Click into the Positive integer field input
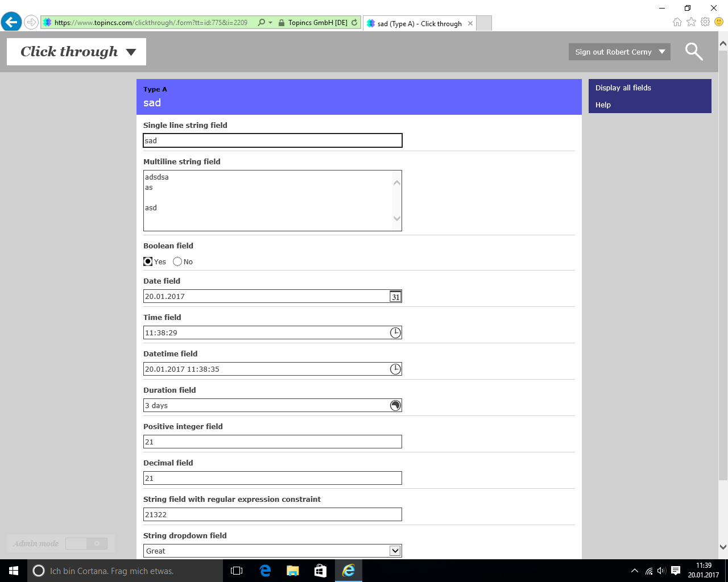 [x=272, y=442]
